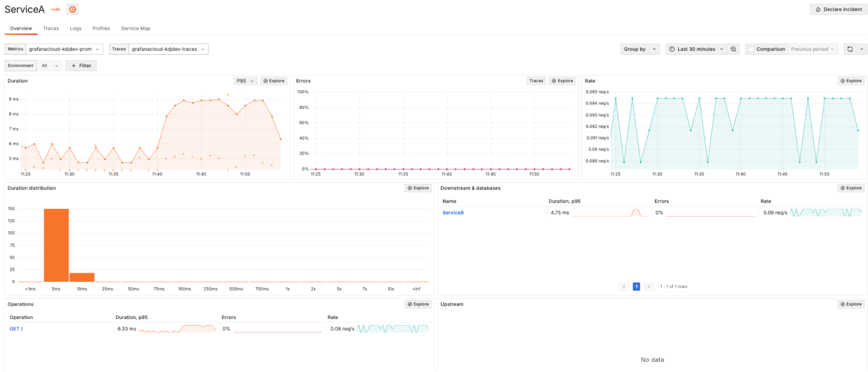Open Explore for the Rate panel
Image resolution: width=868 pixels, height=372 pixels.
[851, 81]
